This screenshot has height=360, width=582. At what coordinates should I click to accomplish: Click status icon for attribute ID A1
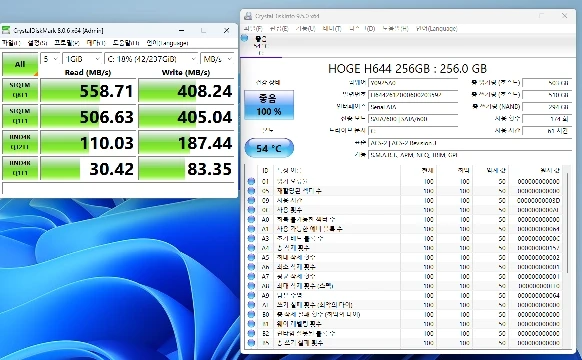tap(251, 229)
